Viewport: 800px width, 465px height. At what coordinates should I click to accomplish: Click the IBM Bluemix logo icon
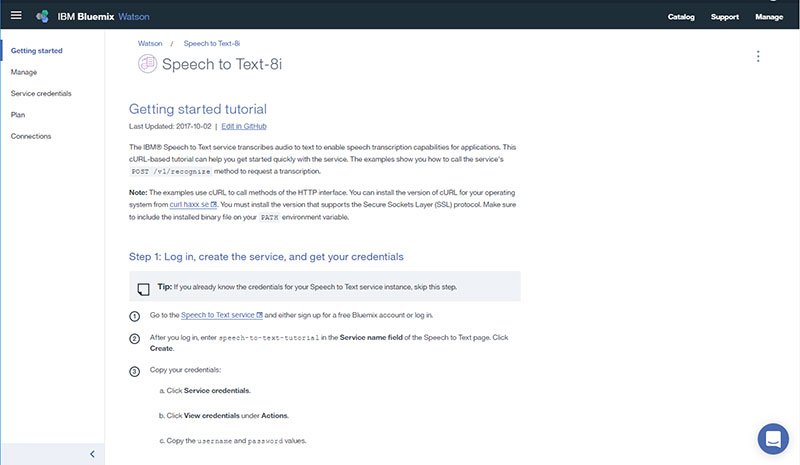tap(42, 16)
